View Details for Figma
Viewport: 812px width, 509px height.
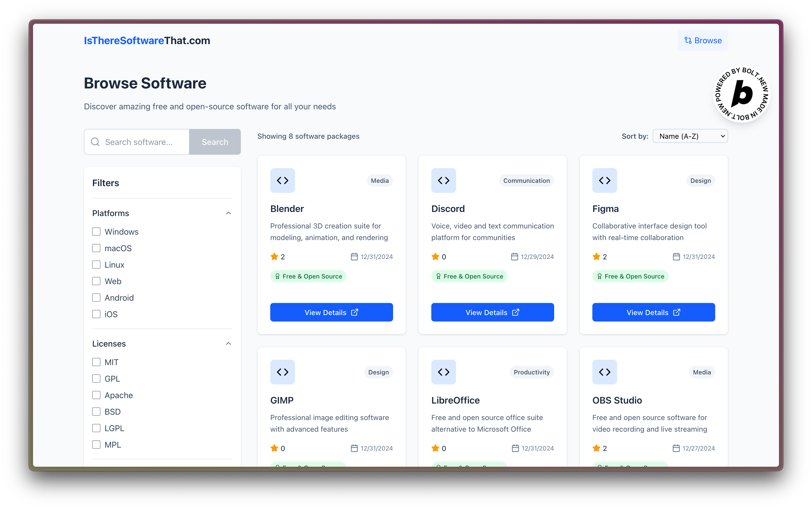pos(653,312)
